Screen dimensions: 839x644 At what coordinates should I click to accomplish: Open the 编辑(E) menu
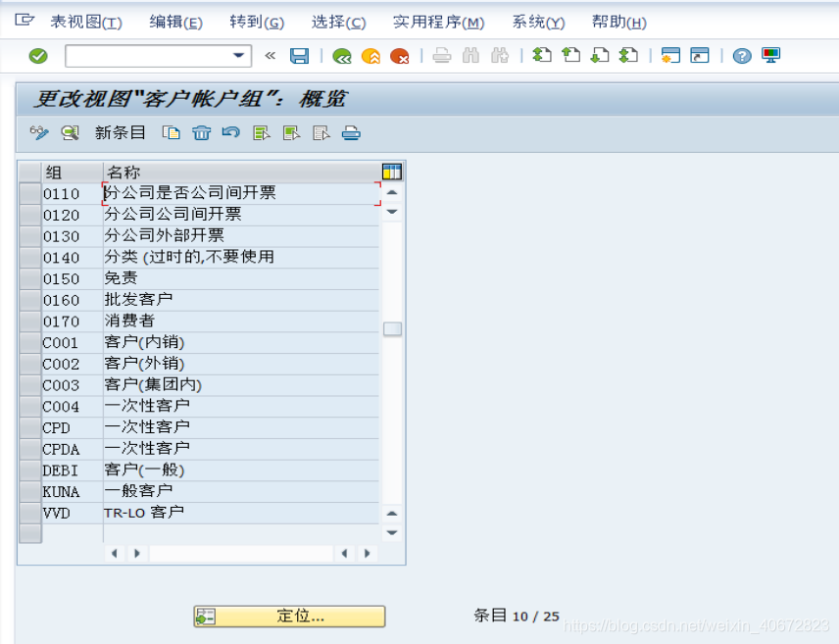(176, 22)
